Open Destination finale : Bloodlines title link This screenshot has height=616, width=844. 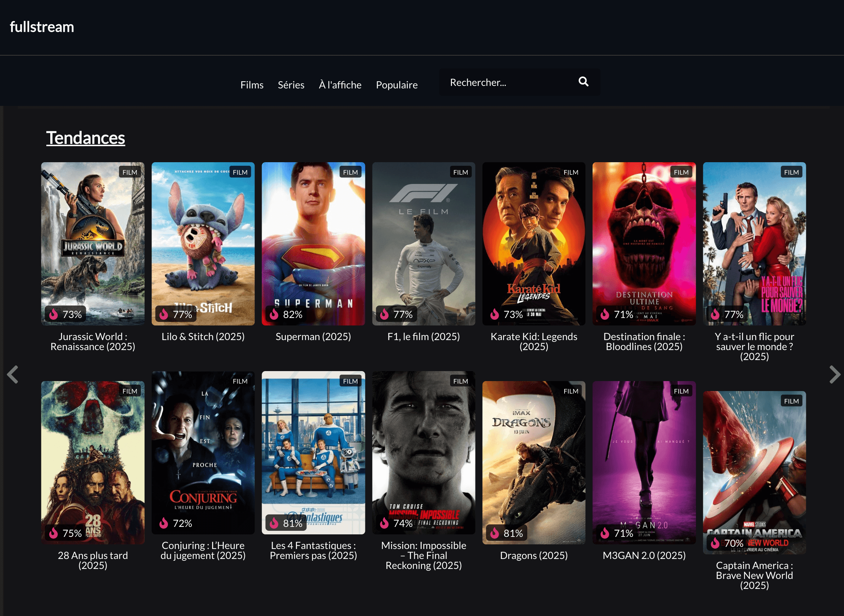[644, 341]
